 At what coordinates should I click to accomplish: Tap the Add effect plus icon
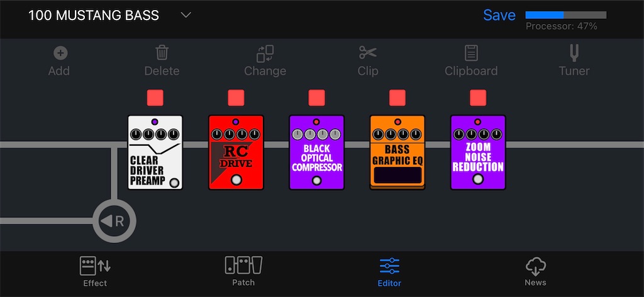[x=60, y=53]
